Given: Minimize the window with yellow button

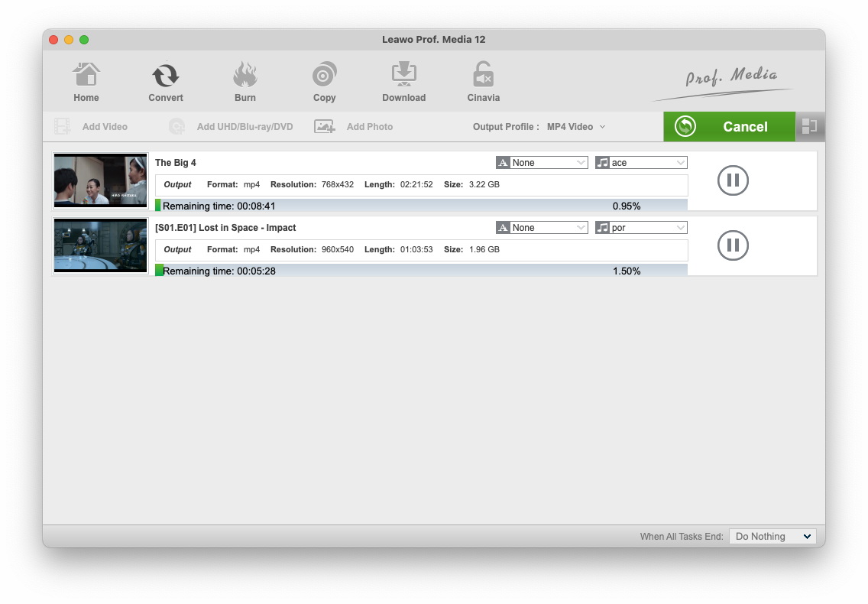Looking at the screenshot, I should 69,39.
